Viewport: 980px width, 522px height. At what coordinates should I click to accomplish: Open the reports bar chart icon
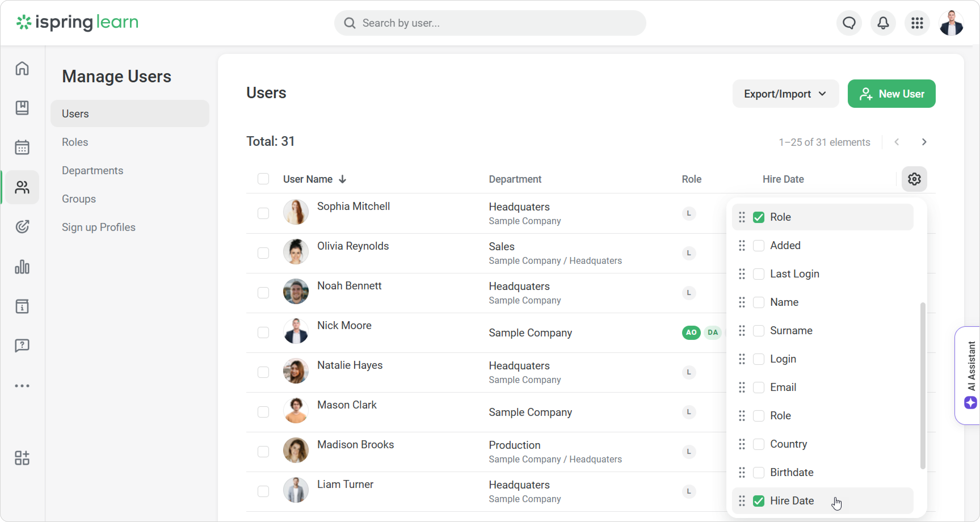coord(22,267)
